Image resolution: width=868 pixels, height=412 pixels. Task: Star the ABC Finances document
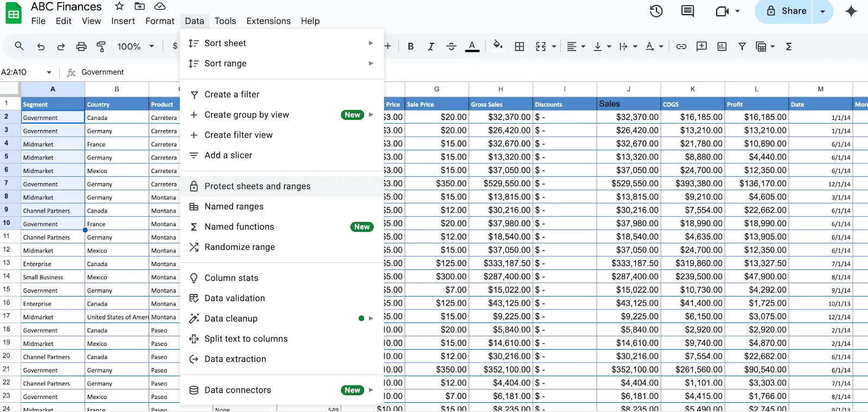click(119, 6)
